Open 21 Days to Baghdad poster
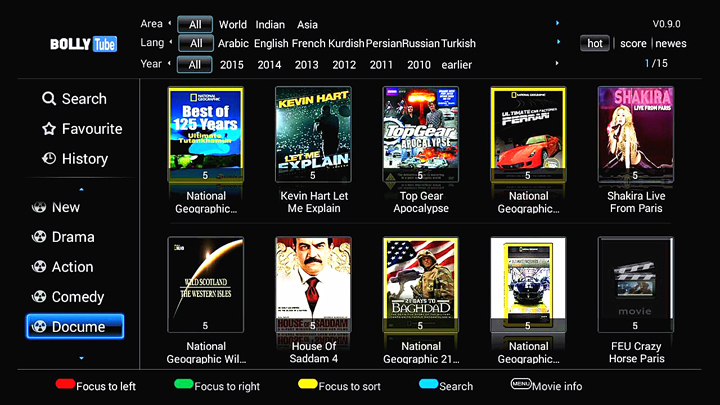This screenshot has width=720, height=405. 421,285
